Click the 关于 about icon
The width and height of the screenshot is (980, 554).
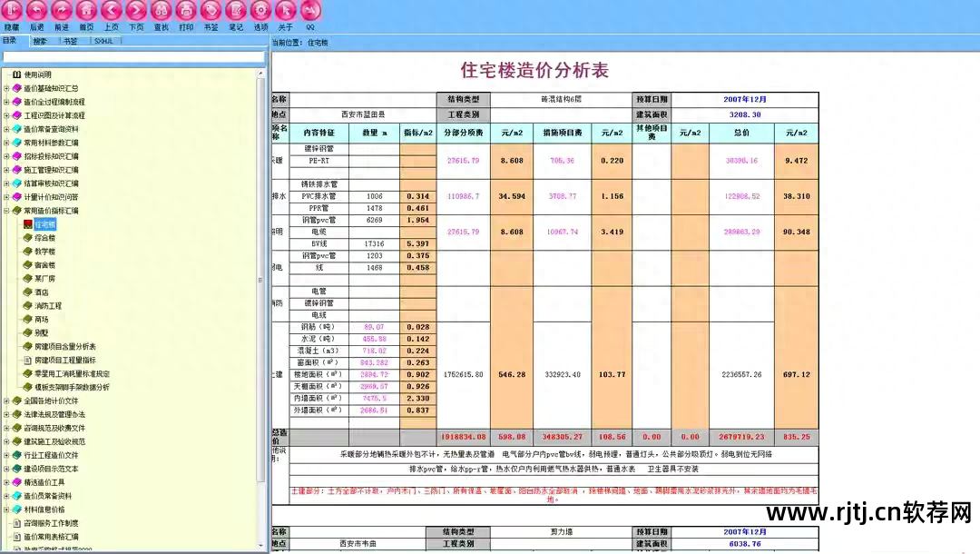[x=286, y=11]
